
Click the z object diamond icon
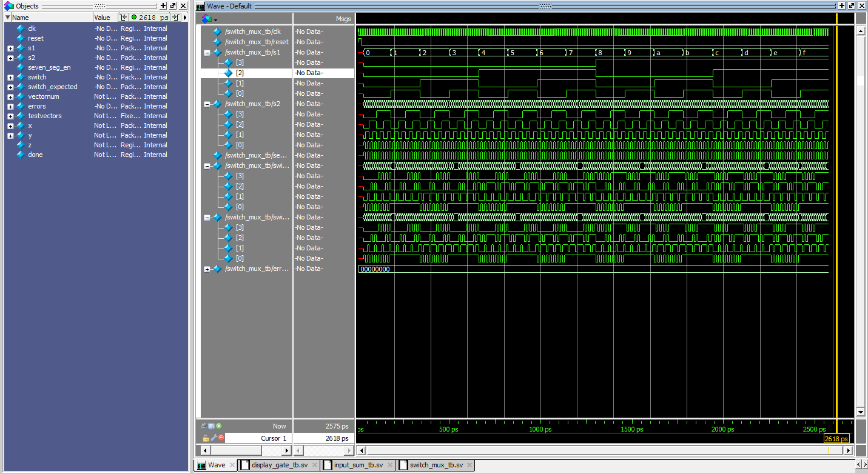(21, 145)
